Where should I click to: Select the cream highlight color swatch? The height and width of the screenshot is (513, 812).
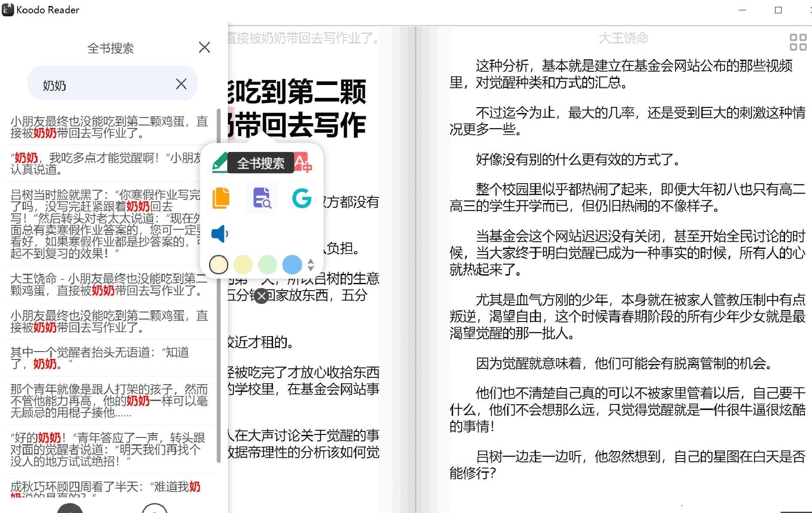[x=218, y=265]
